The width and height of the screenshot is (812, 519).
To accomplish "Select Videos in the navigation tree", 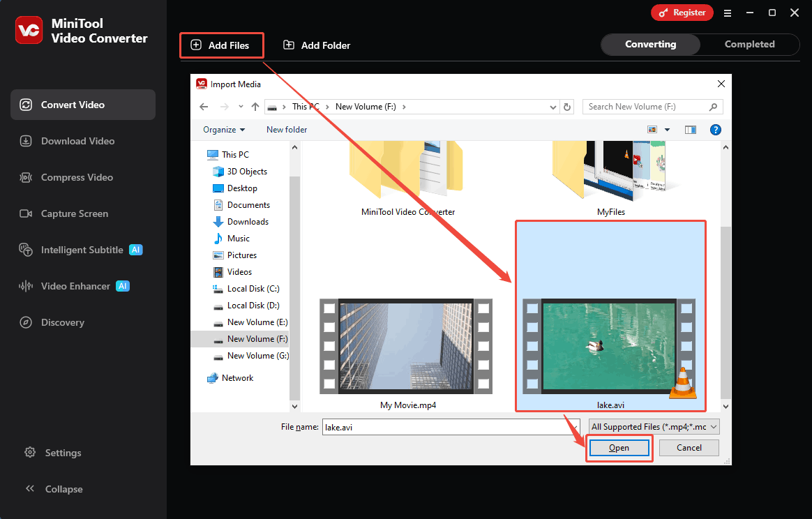I will click(x=232, y=272).
